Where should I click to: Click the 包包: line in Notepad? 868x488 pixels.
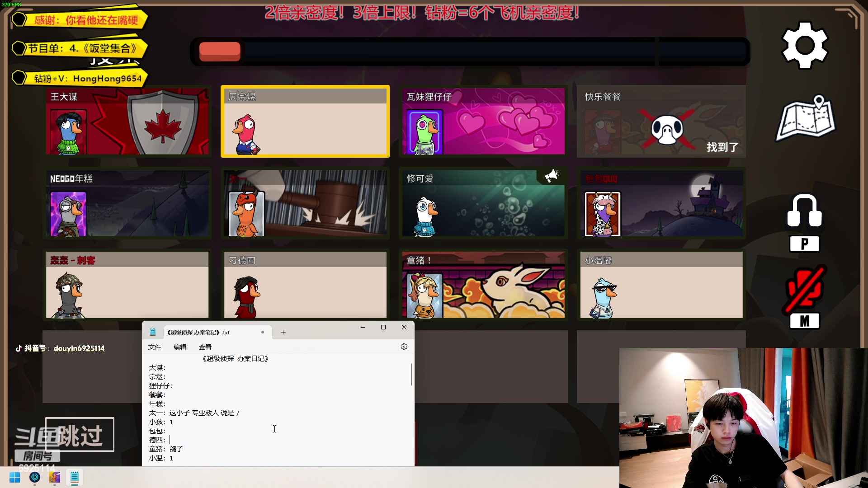158,431
